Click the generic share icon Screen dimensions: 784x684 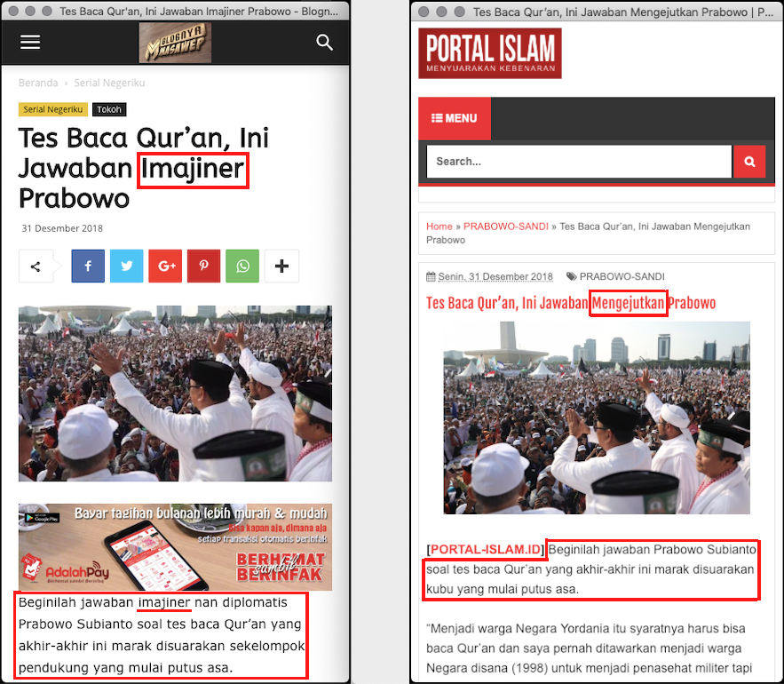tap(36, 266)
